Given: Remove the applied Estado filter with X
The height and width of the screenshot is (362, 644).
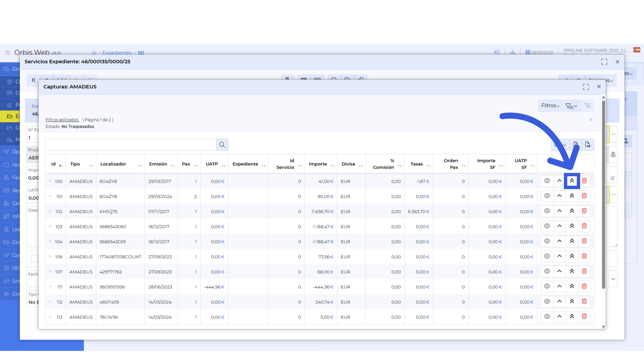Looking at the screenshot, I should 591,120.
